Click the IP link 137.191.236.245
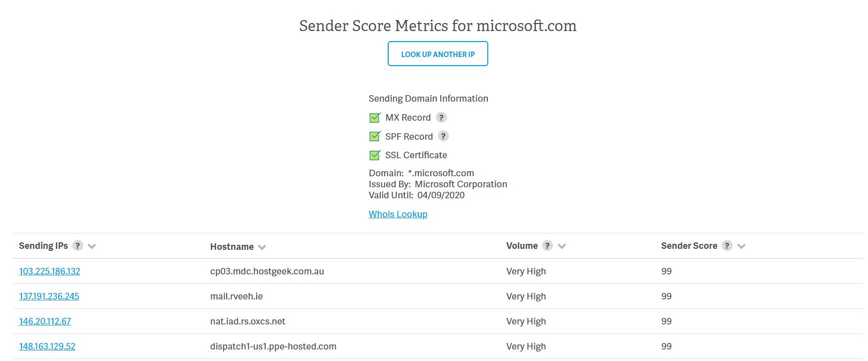The image size is (868, 361). [49, 296]
